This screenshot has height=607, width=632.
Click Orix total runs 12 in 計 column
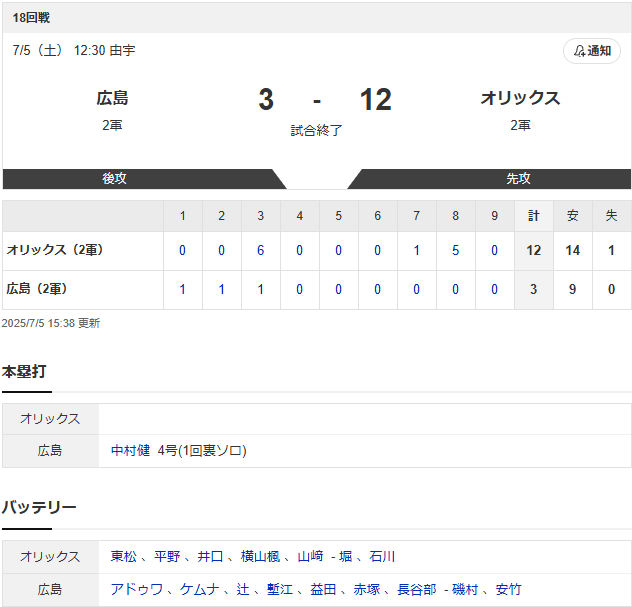533,250
